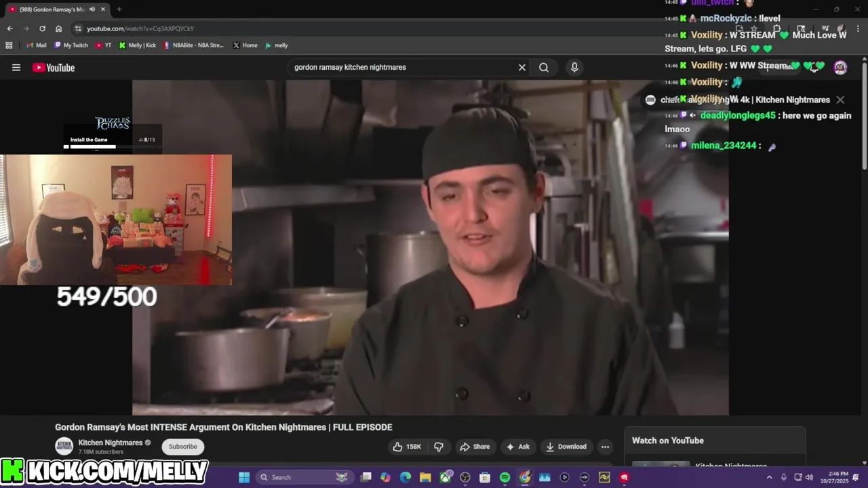Open the My Twitch bookmark
The height and width of the screenshot is (488, 868).
pyautogui.click(x=71, y=45)
